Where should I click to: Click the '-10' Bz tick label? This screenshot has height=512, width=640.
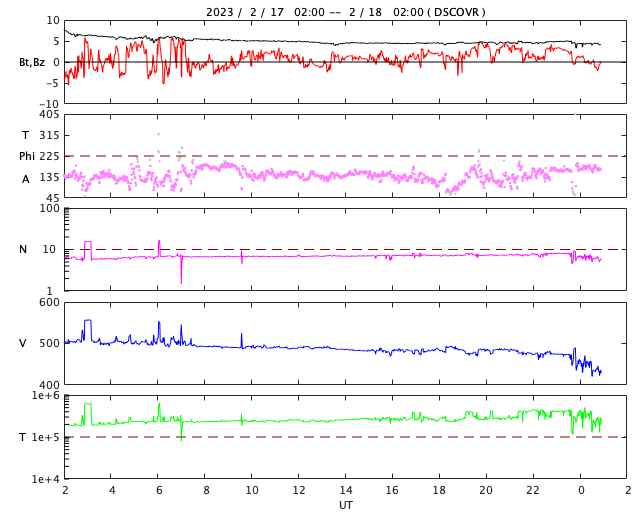49,105
